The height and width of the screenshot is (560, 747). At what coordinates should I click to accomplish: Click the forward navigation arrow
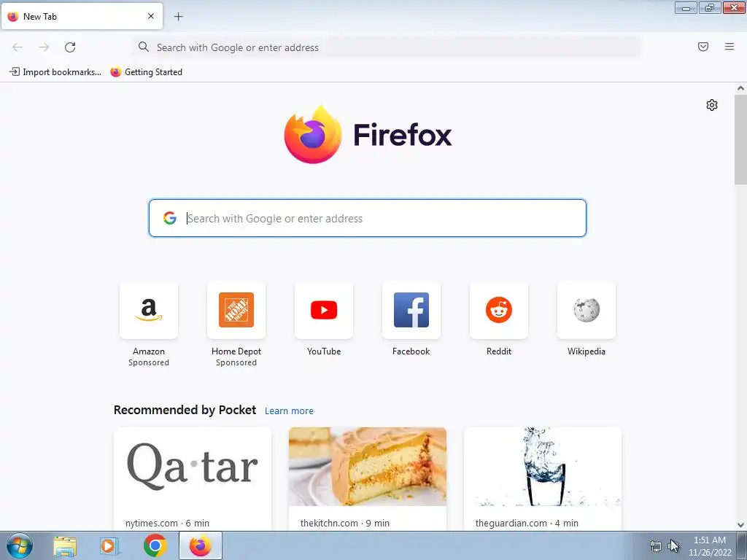[x=44, y=47]
